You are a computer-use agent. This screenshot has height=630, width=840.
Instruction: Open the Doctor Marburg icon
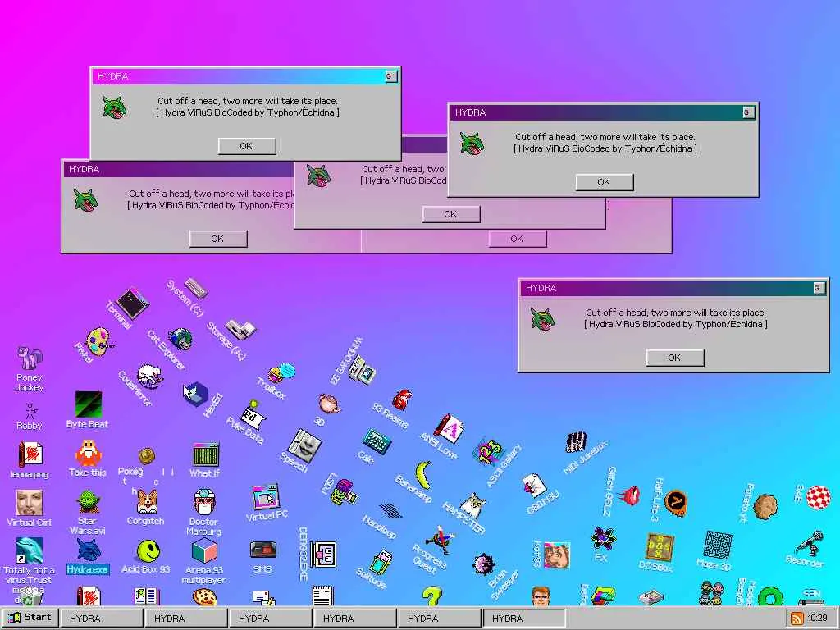pyautogui.click(x=204, y=502)
